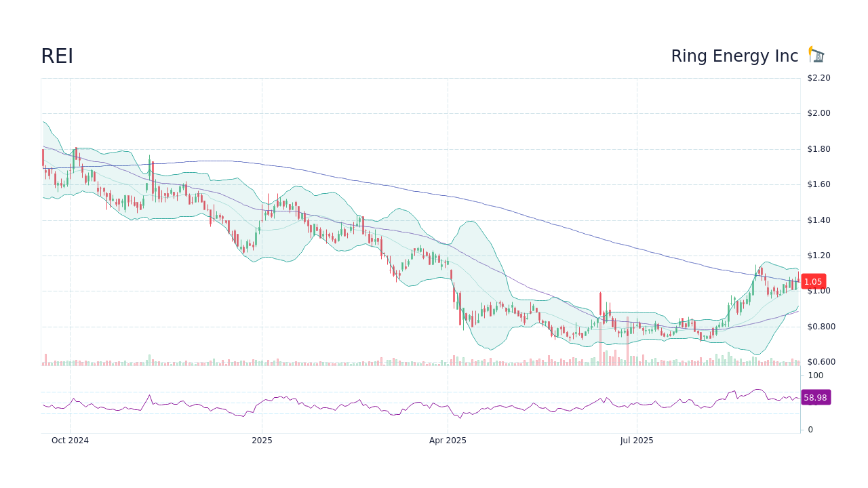Click the Jul 2025 axis label
This screenshot has height=488, width=868.
pyautogui.click(x=636, y=440)
